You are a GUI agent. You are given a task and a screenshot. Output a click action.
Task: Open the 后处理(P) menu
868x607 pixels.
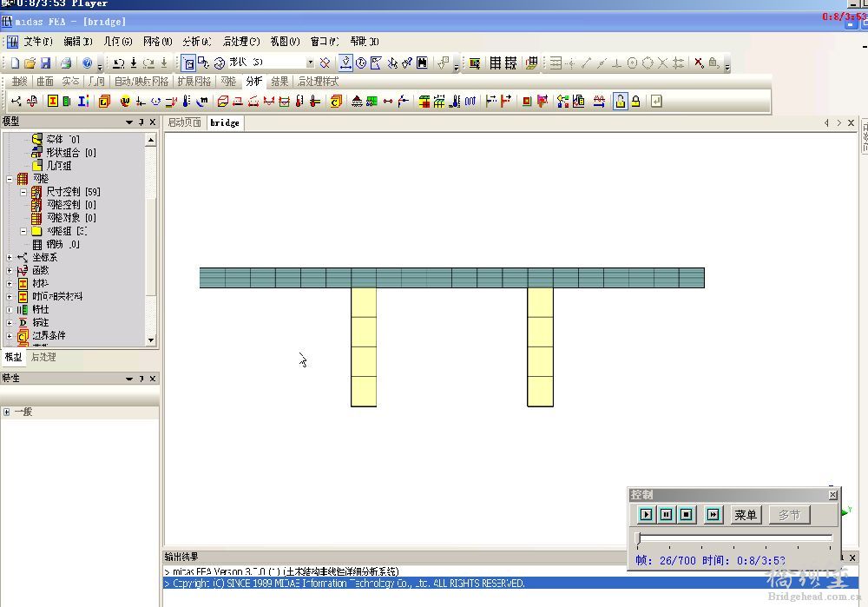240,42
